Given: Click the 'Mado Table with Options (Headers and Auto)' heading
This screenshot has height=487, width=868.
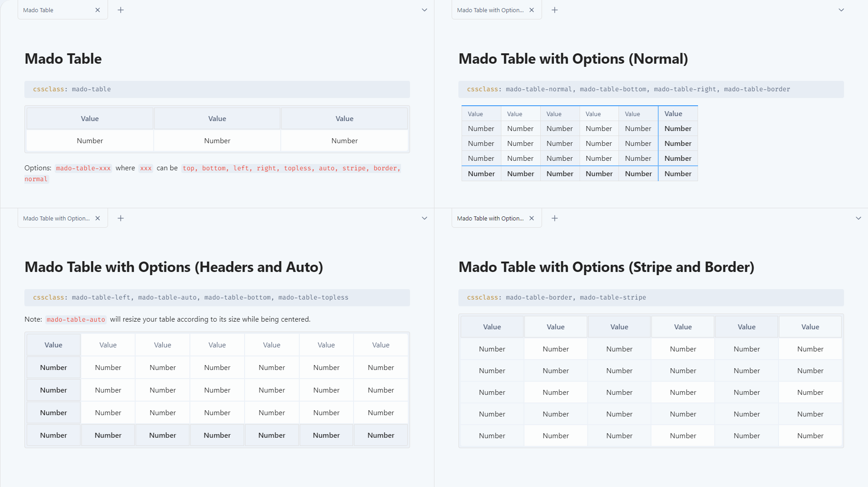Looking at the screenshot, I should pyautogui.click(x=174, y=267).
